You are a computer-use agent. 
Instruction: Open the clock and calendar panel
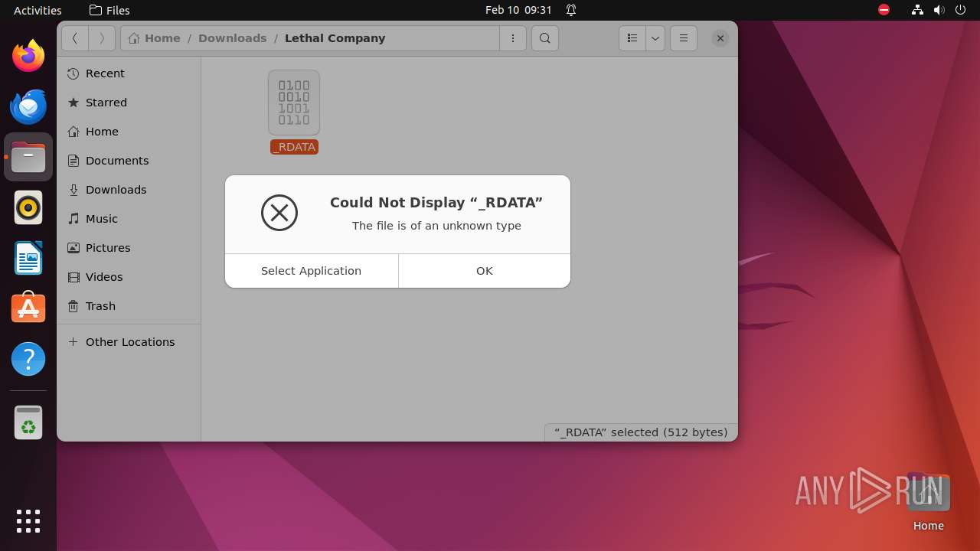tap(518, 10)
